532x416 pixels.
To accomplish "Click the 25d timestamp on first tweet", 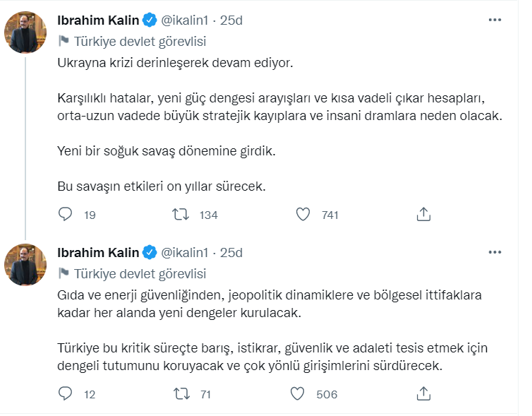I will 231,20.
